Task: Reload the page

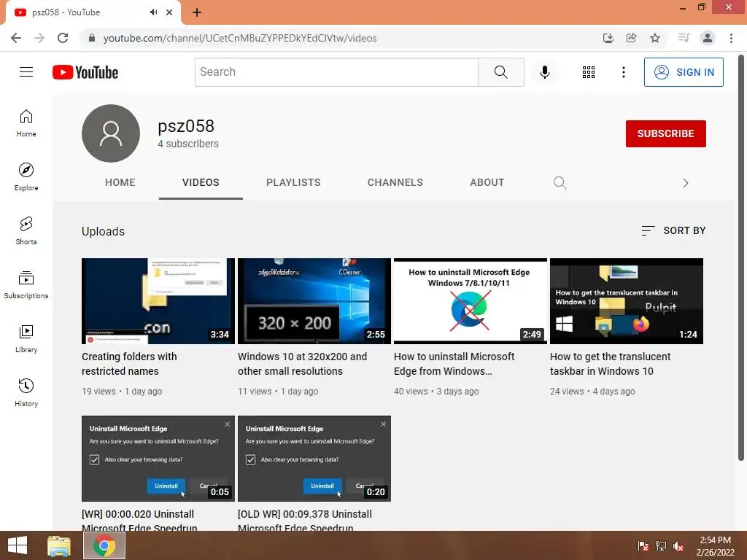Action: 63,38
